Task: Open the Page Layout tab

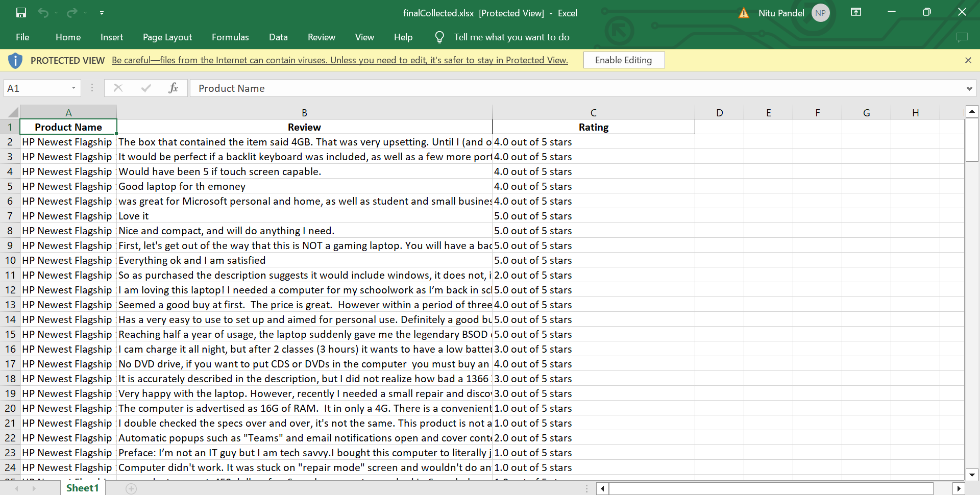Action: (x=167, y=37)
